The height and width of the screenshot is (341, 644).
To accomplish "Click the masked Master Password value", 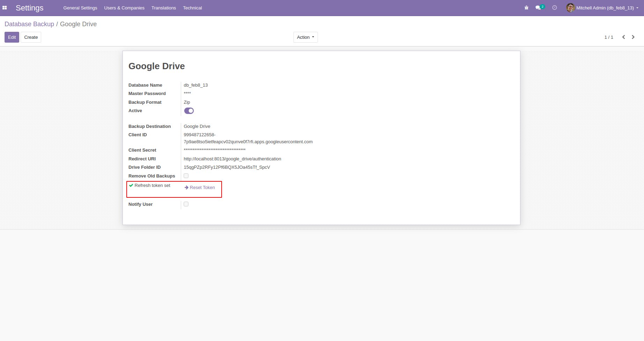I will coord(187,94).
